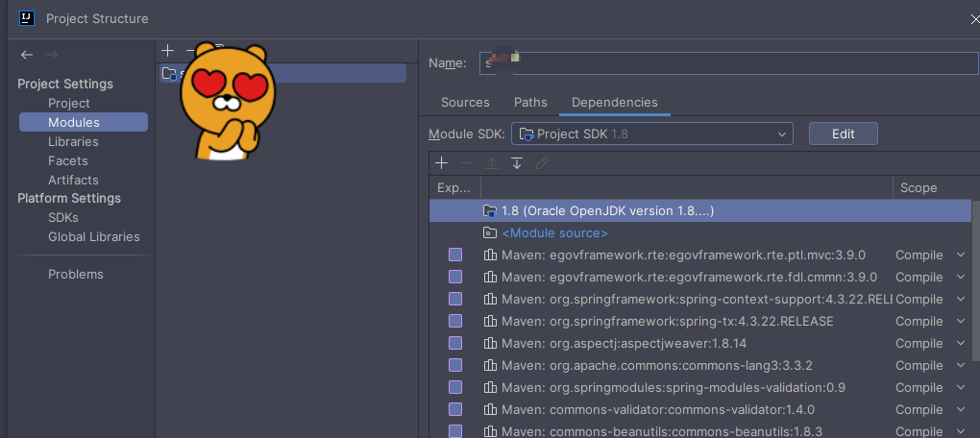Add a new module with plus icon

(x=167, y=51)
